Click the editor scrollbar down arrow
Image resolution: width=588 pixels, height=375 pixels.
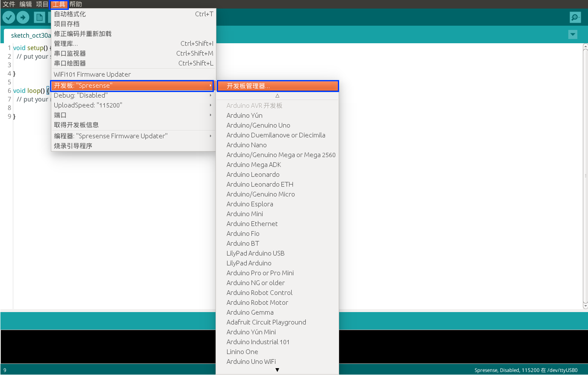(x=585, y=305)
